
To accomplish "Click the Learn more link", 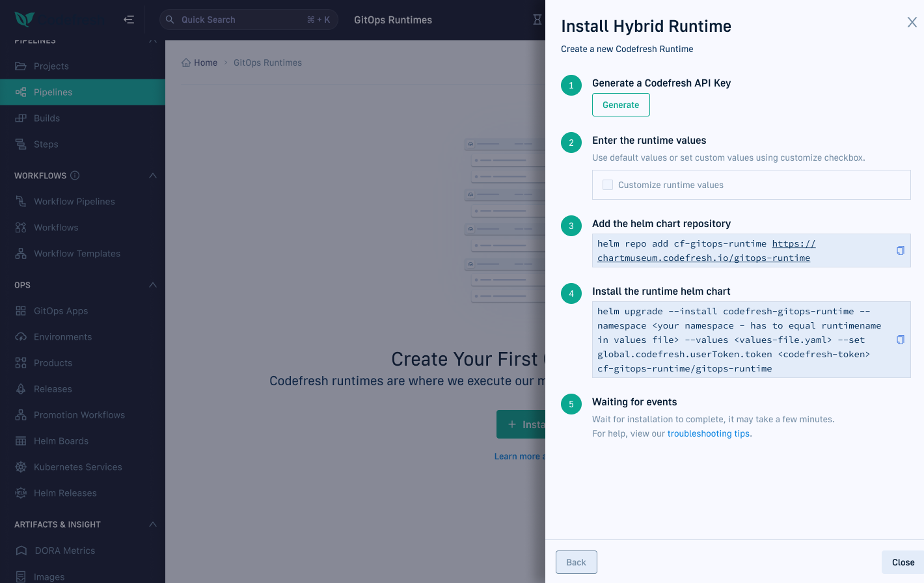I will pos(519,456).
